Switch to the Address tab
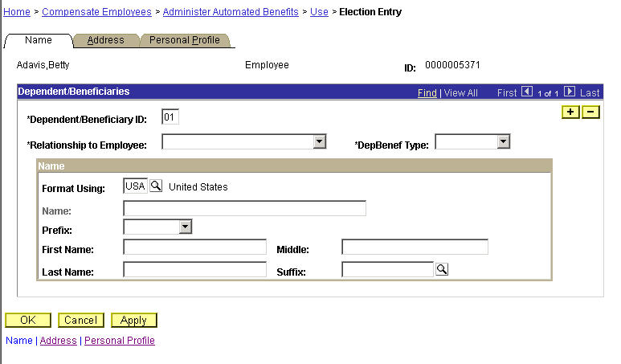The height and width of the screenshot is (364, 621). [x=106, y=40]
